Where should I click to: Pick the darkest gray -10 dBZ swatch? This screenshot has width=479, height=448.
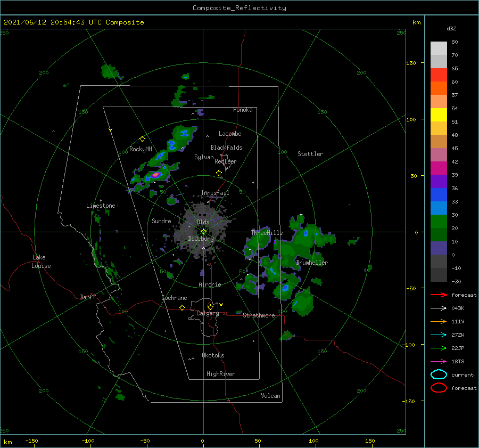tap(439, 274)
